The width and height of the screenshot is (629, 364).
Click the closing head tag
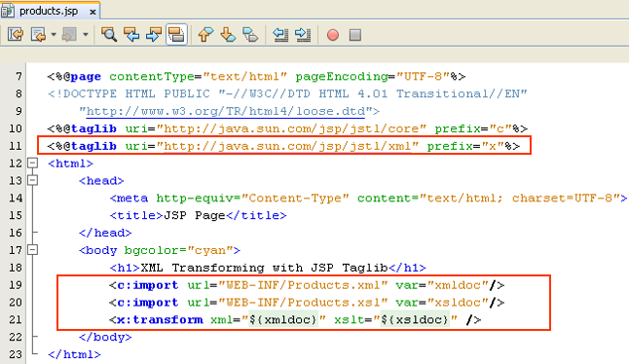105,233
